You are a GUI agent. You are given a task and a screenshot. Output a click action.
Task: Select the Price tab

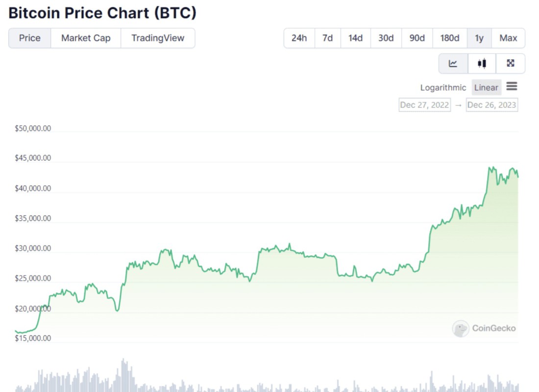click(x=29, y=38)
